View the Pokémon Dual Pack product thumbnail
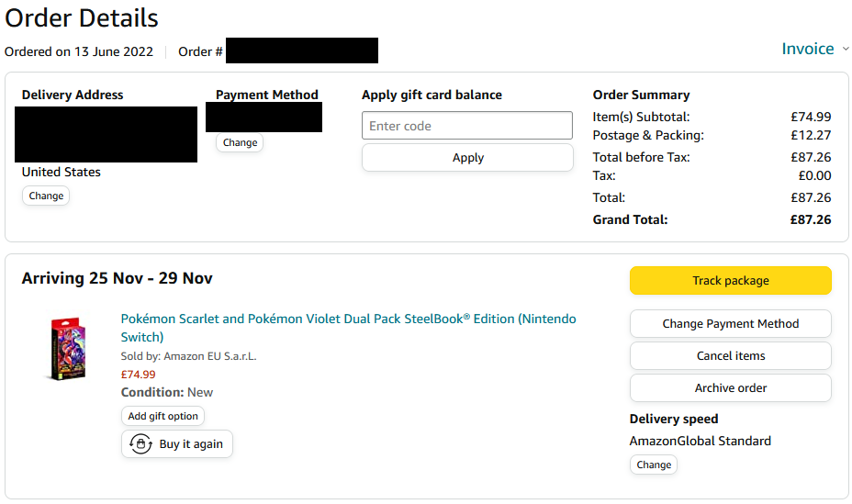The width and height of the screenshot is (852, 504). [68, 348]
